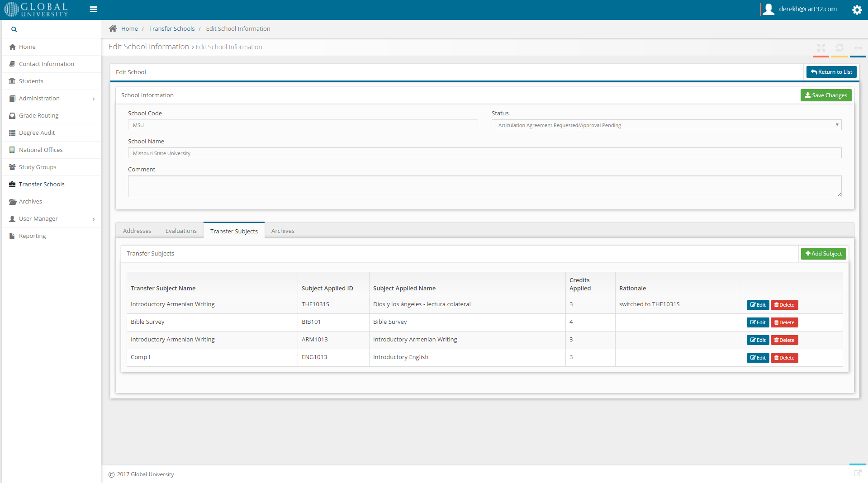Click the Transfer Schools breadcrumb link
Viewport: 868px width, 483px height.
tap(172, 28)
